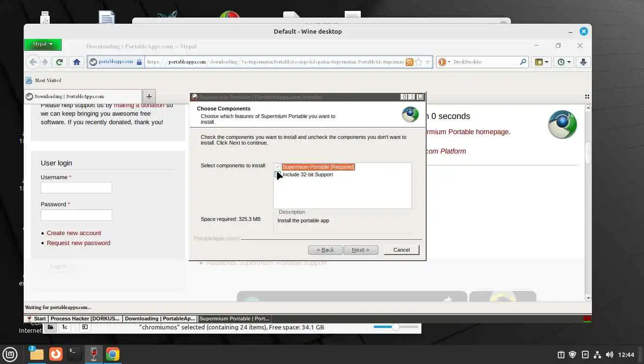Screen dimensions: 644x364
Task: Open the Wine Start menu button
Action: [36, 318]
